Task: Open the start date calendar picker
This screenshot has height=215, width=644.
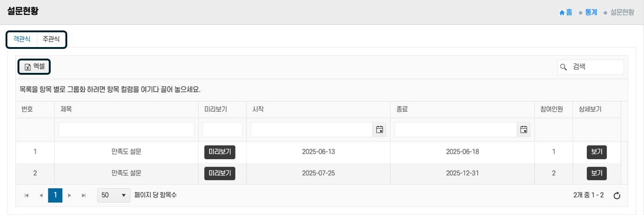Action: pyautogui.click(x=380, y=130)
